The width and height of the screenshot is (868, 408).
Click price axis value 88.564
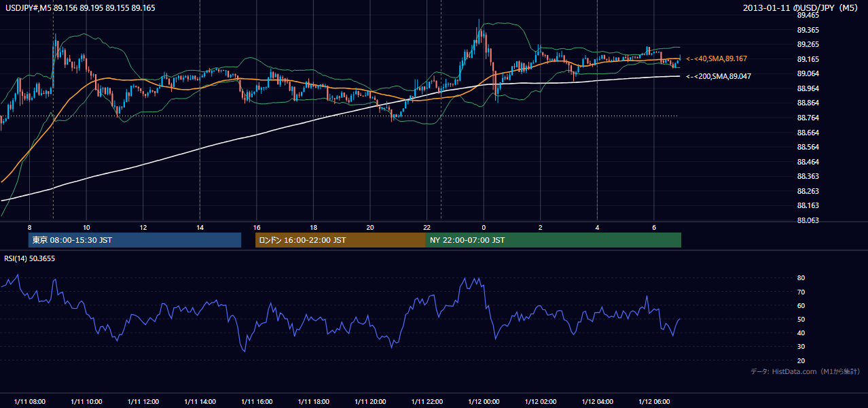(808, 147)
